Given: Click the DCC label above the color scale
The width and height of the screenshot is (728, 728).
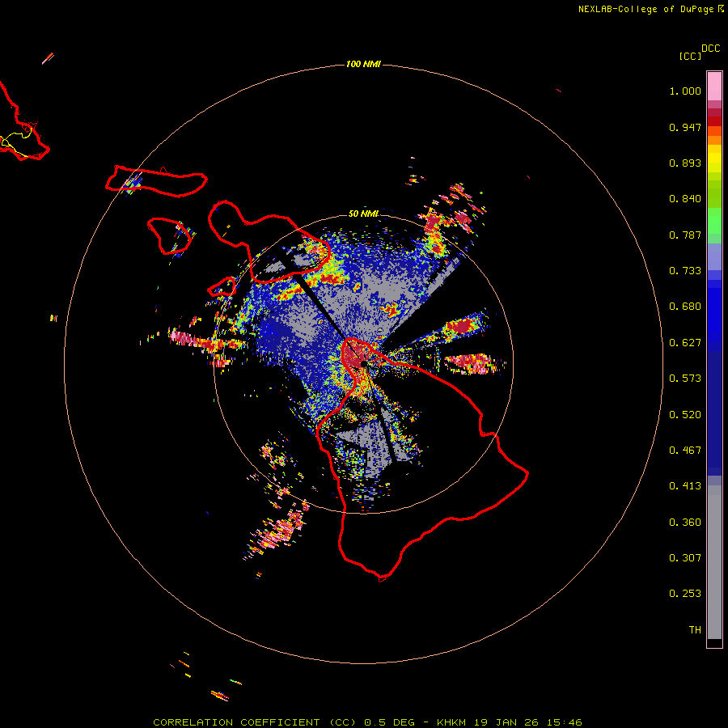Looking at the screenshot, I should tap(711, 49).
